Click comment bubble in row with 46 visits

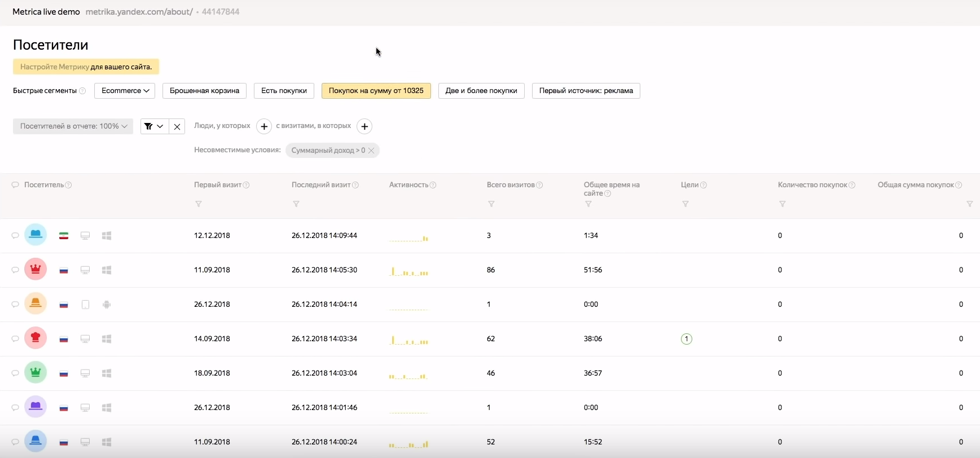tap(15, 373)
